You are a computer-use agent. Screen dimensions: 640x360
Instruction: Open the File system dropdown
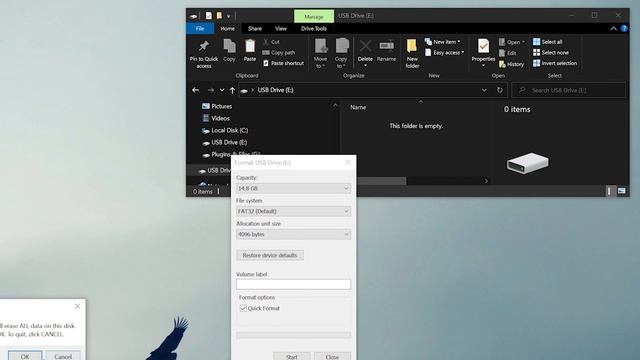point(293,211)
